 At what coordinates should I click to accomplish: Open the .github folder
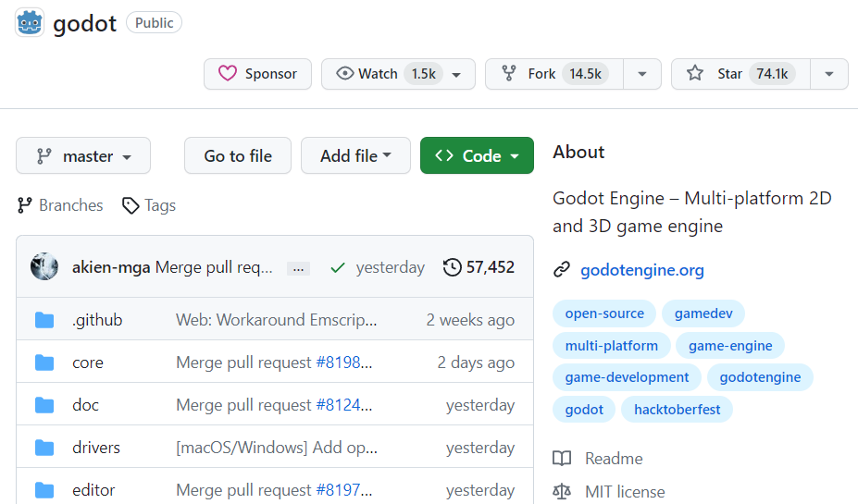click(97, 320)
